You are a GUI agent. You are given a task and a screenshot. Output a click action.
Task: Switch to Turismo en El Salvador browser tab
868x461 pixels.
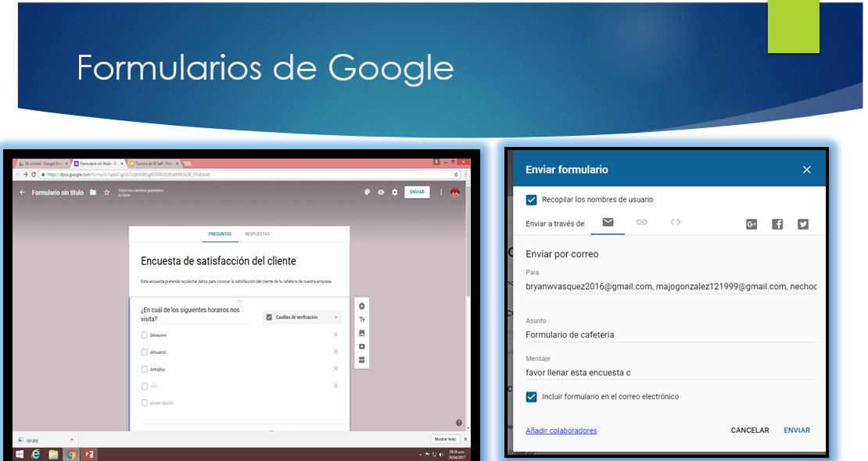pyautogui.click(x=154, y=164)
